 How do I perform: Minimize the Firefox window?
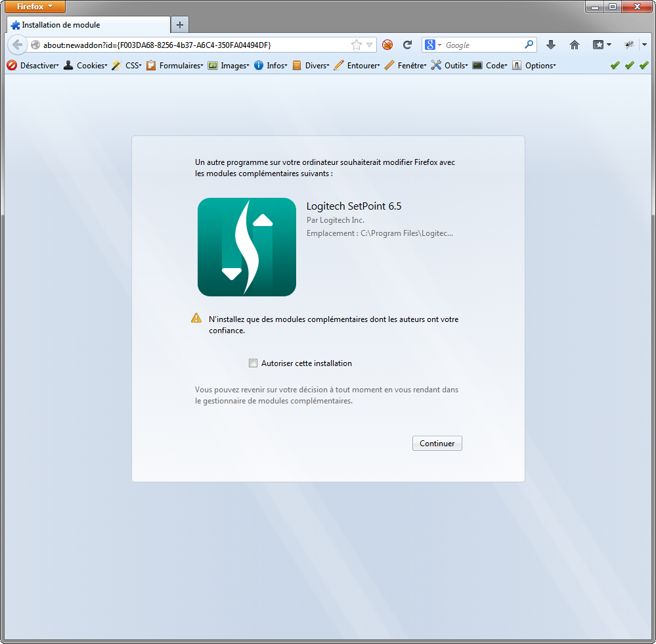[594, 7]
